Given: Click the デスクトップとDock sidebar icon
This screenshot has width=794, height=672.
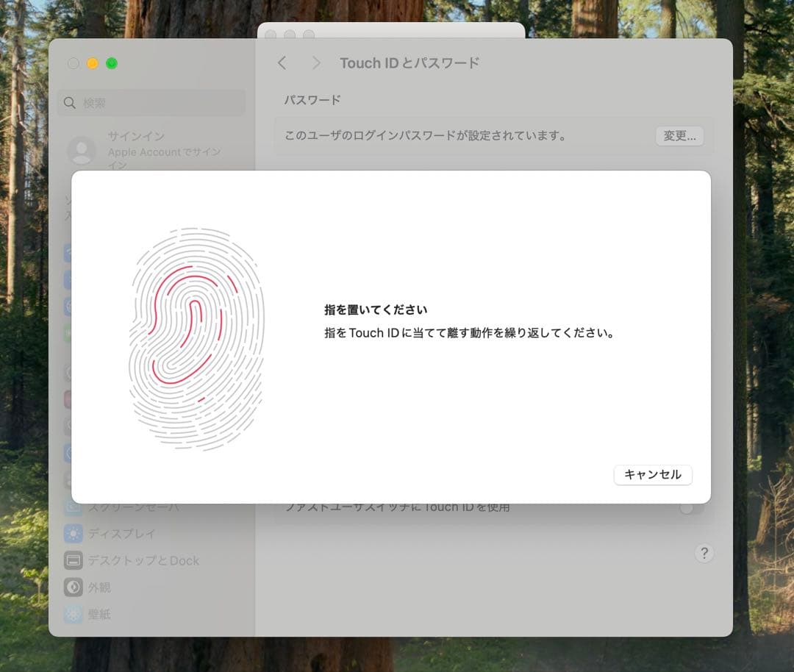Looking at the screenshot, I should pyautogui.click(x=74, y=560).
